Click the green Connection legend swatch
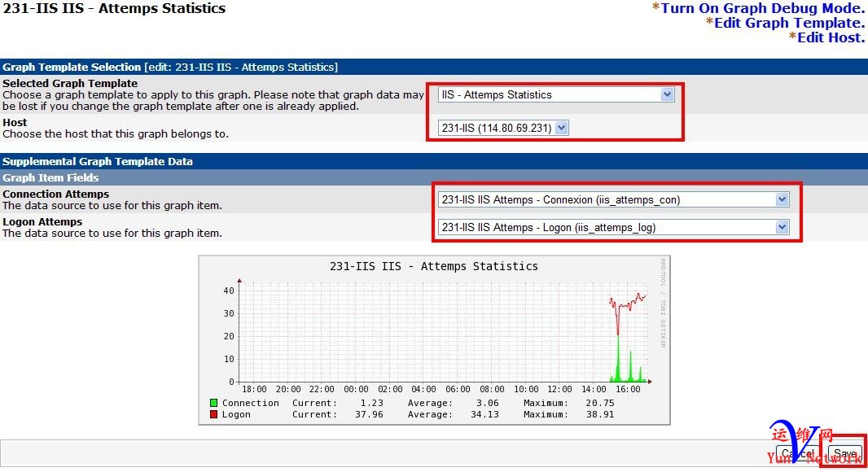The image size is (868, 472). click(x=213, y=403)
